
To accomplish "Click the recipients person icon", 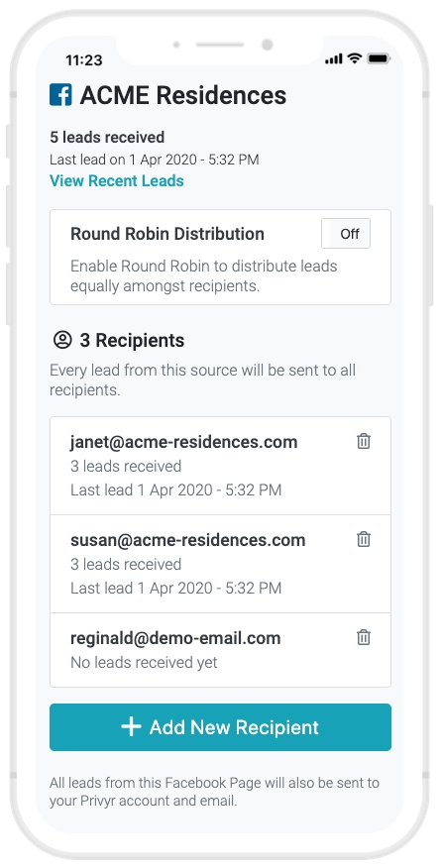I will [62, 340].
